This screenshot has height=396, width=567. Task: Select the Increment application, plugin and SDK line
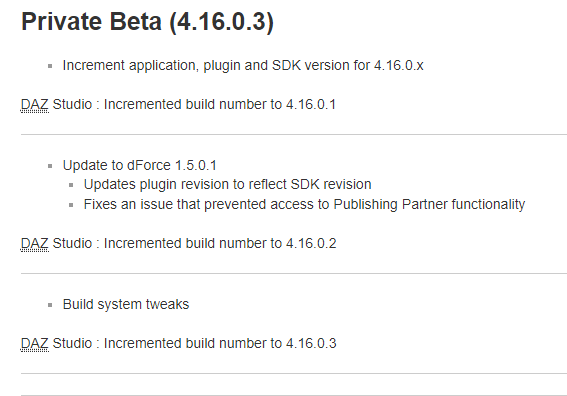coord(243,65)
